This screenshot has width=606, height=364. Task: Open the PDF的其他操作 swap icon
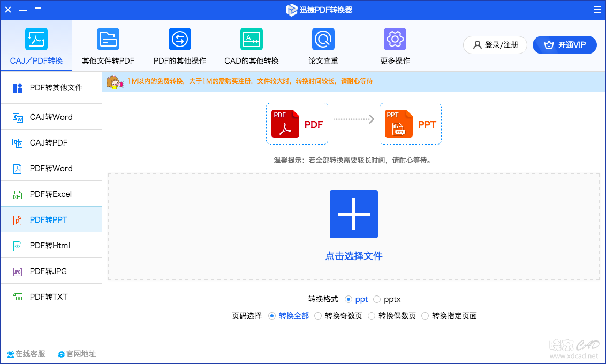(x=180, y=39)
